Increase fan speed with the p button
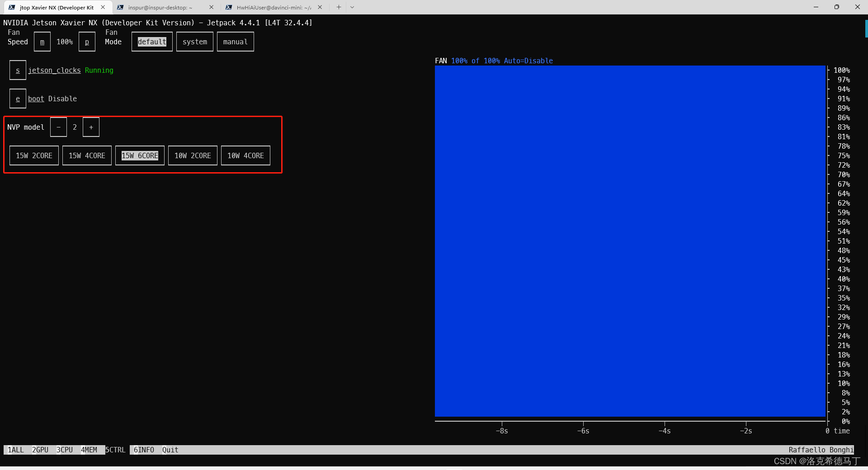868x470 pixels. coord(87,42)
